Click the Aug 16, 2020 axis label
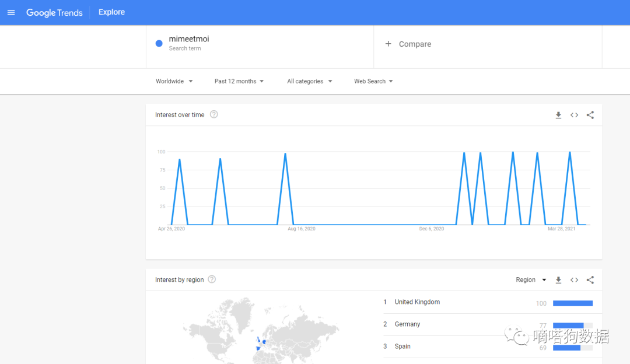The width and height of the screenshot is (630, 364). click(x=302, y=229)
